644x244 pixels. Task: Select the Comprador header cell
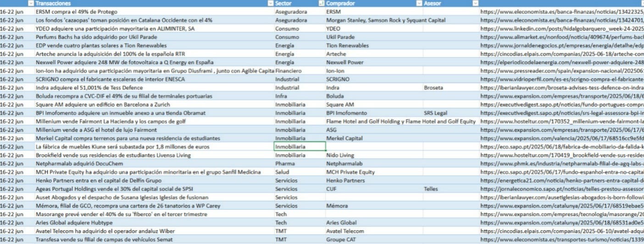(373, 3)
